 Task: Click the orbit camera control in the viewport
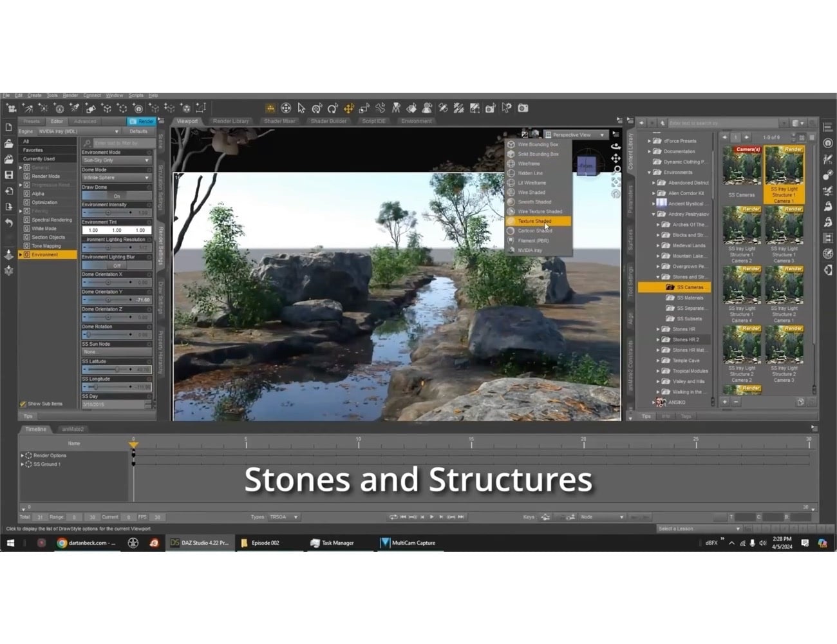point(616,146)
